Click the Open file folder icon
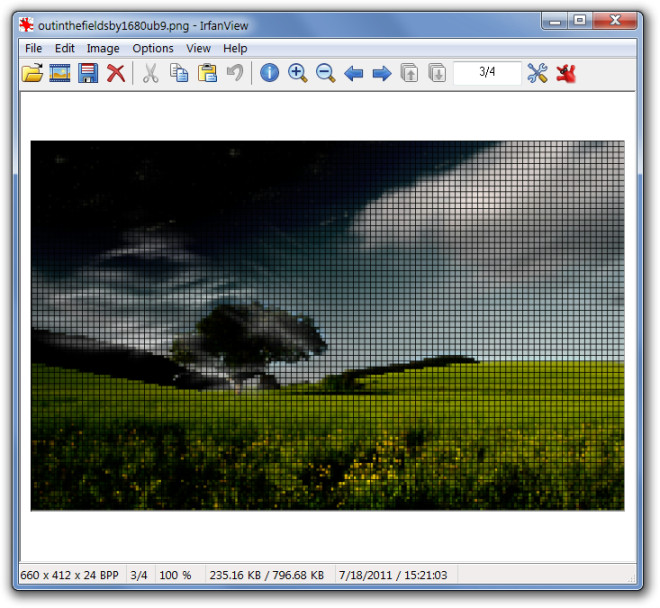Viewport: 660px width, 608px height. pos(32,73)
